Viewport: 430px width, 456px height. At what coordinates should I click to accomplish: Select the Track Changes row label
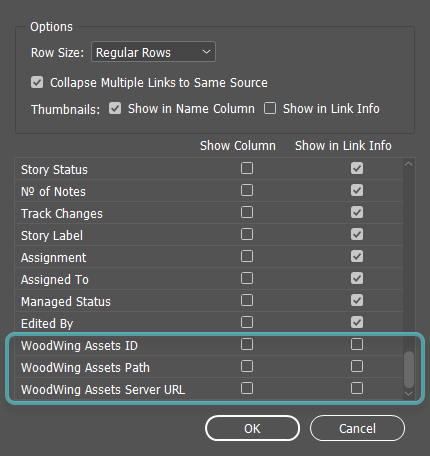pyautogui.click(x=62, y=214)
